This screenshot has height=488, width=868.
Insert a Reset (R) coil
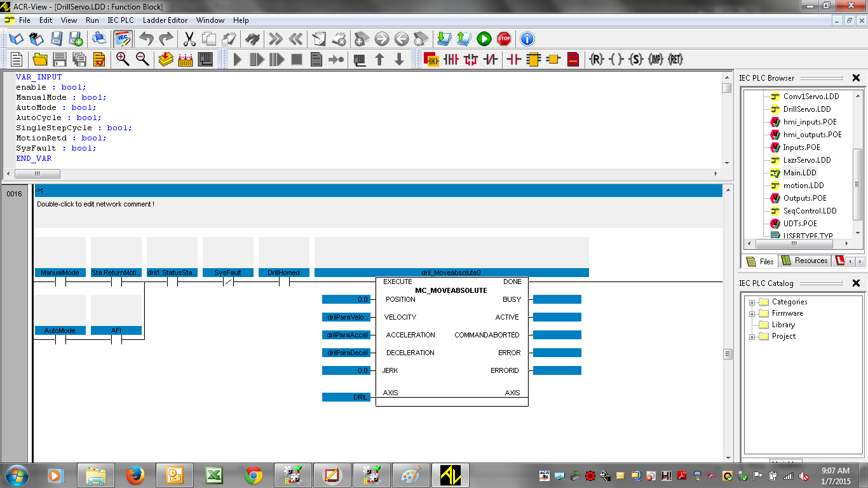(596, 60)
